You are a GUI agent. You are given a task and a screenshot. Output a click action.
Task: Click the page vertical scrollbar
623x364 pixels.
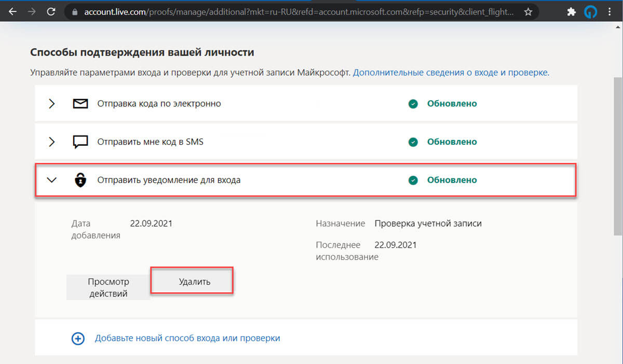[x=617, y=156]
